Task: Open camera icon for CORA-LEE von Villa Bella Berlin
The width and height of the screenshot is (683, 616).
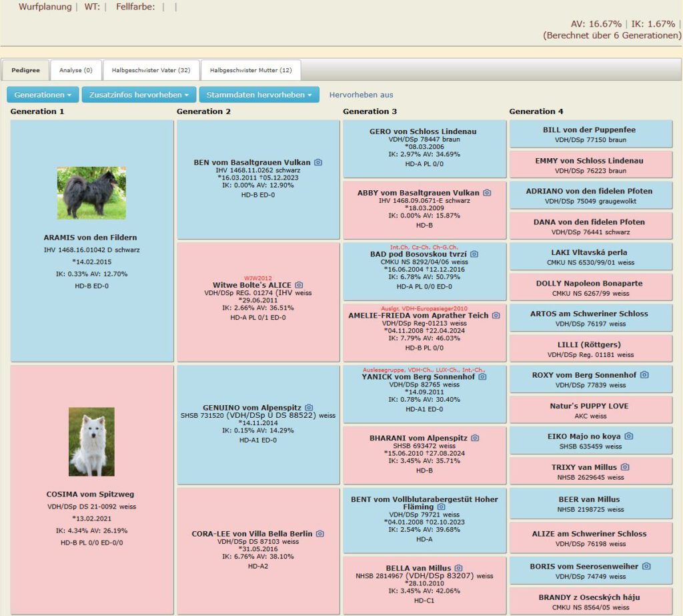Action: [x=320, y=534]
